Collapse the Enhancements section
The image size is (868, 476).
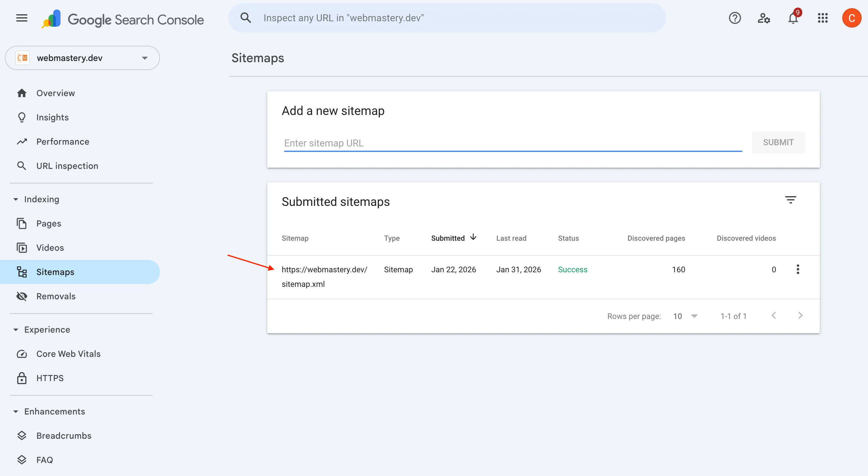tap(15, 411)
